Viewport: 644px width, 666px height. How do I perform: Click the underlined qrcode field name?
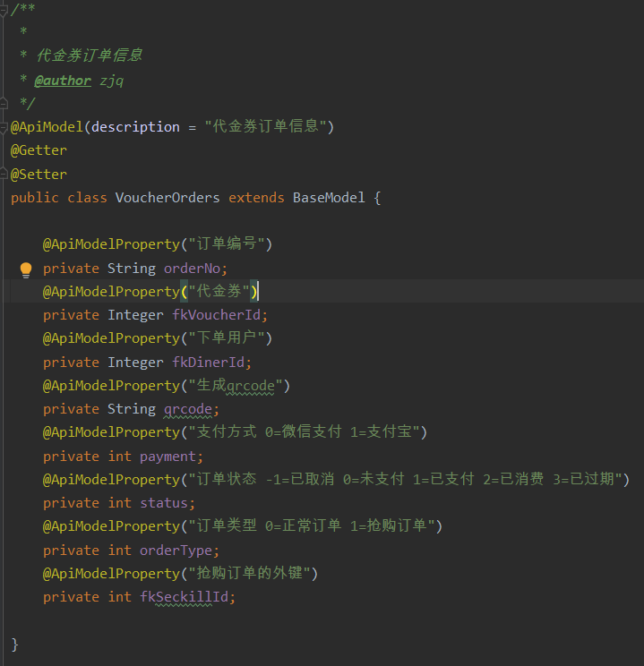[x=188, y=409]
